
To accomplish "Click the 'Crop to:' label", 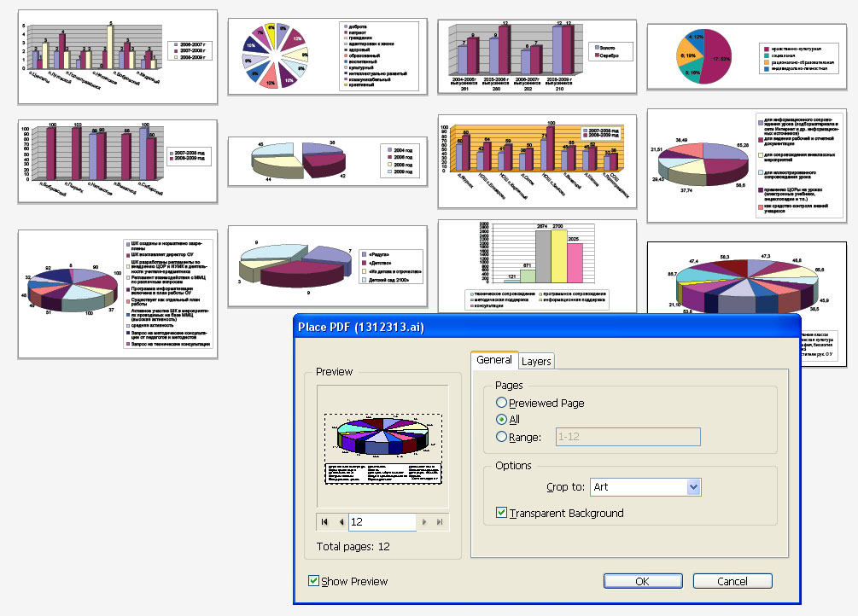I will coord(565,487).
